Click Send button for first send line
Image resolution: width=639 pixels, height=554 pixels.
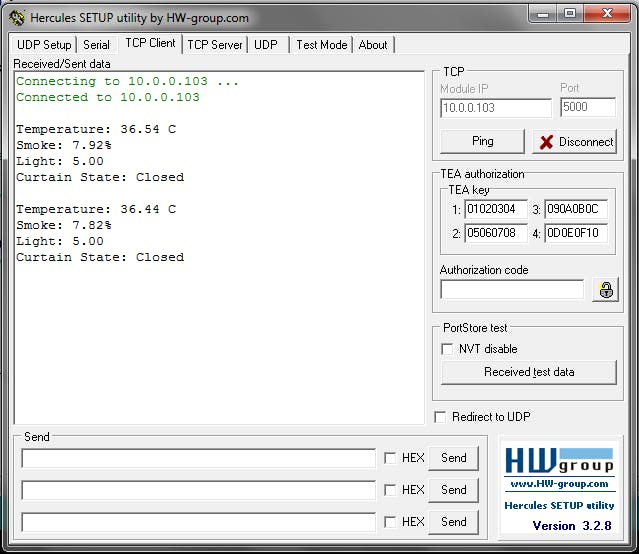[x=454, y=458]
